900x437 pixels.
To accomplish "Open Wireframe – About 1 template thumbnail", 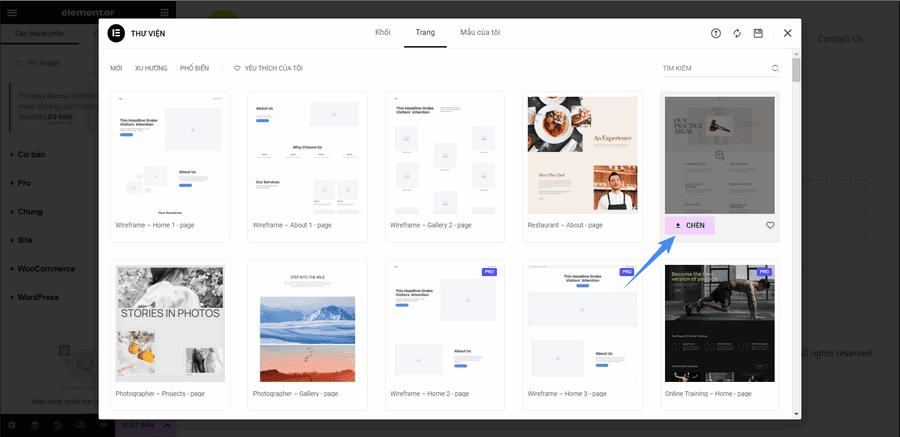I will point(307,155).
